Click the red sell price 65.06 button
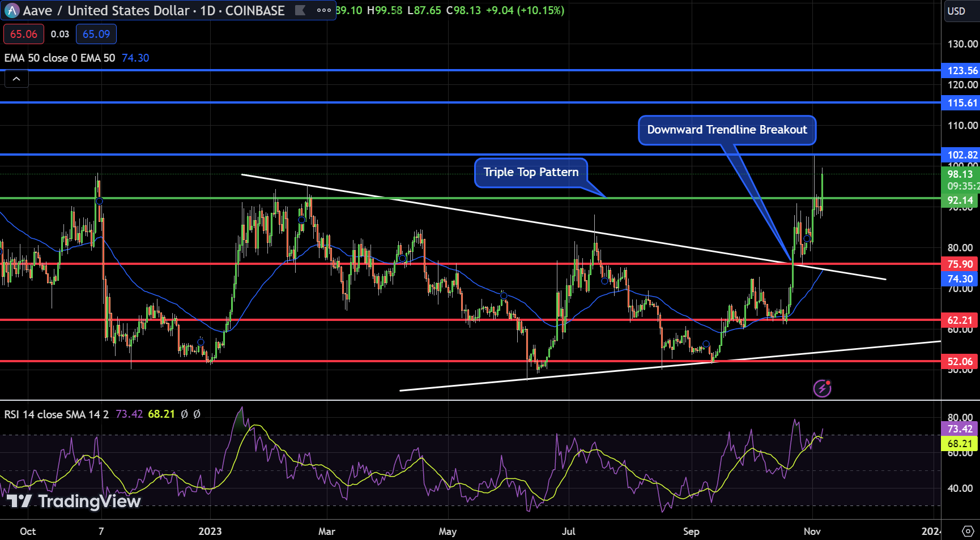 [x=24, y=34]
